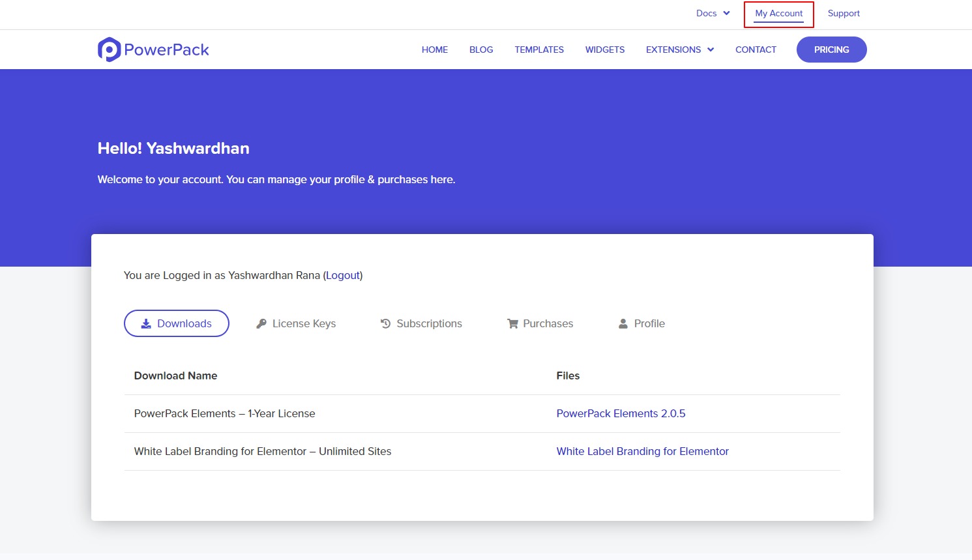Image resolution: width=972 pixels, height=560 pixels.
Task: Download White Label Branding for Elementor
Action: 642,451
